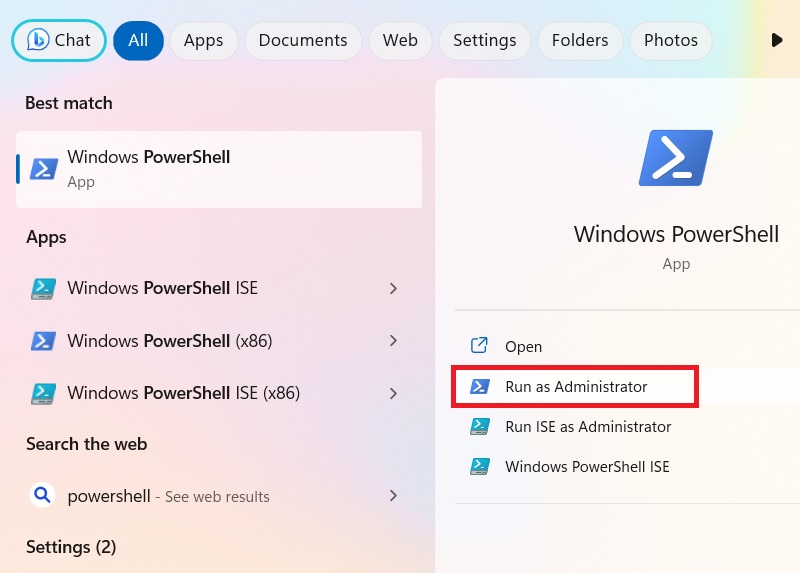Click the Windows PowerShell ISE action icon
The height and width of the screenshot is (573, 800).
[480, 466]
